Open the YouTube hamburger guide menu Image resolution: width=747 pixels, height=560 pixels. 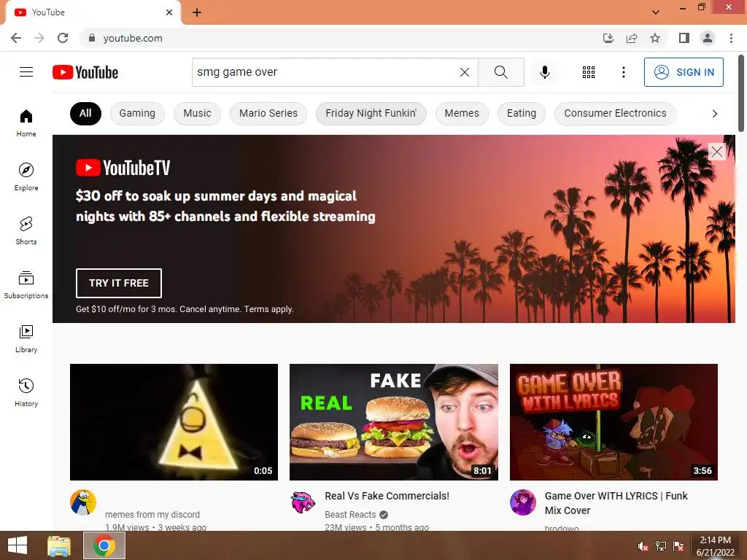click(x=26, y=72)
